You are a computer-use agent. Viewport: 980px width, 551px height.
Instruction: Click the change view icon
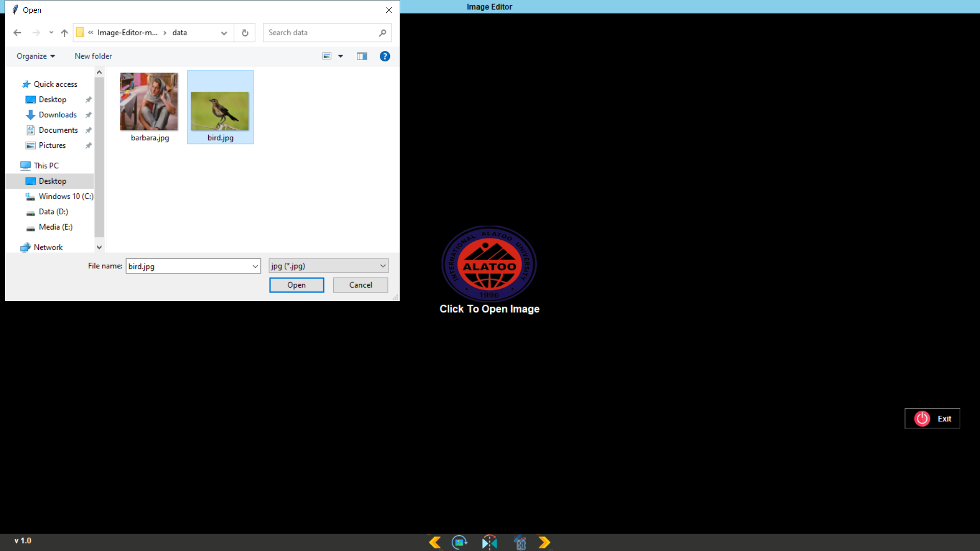click(x=327, y=56)
